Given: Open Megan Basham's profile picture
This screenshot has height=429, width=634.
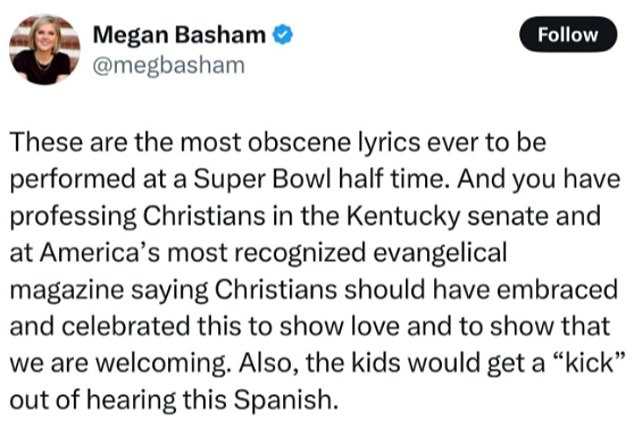Looking at the screenshot, I should coord(41,48).
